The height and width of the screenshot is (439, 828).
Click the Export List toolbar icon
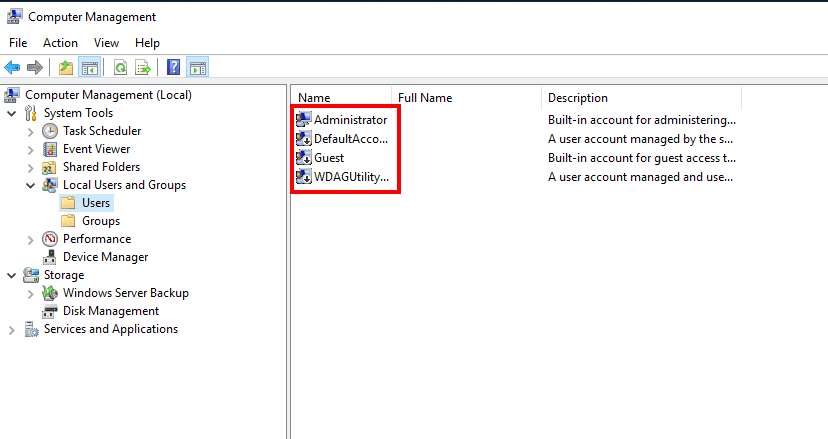pos(143,68)
